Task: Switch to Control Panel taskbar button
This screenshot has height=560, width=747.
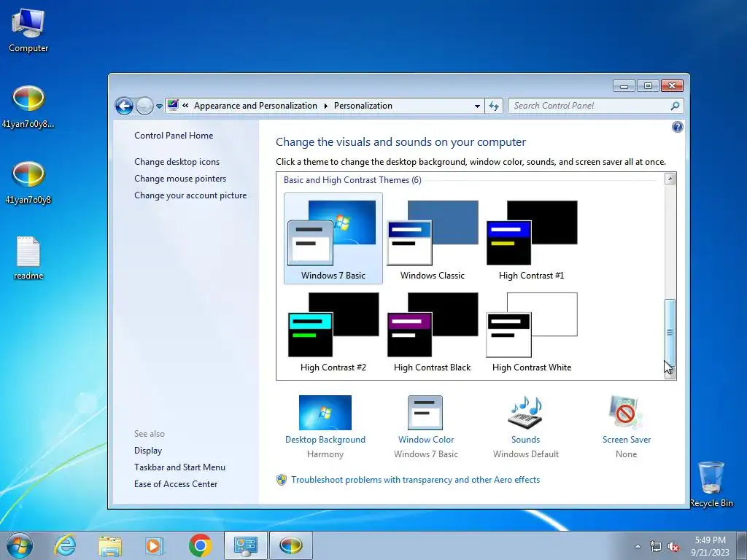Action: 245,545
